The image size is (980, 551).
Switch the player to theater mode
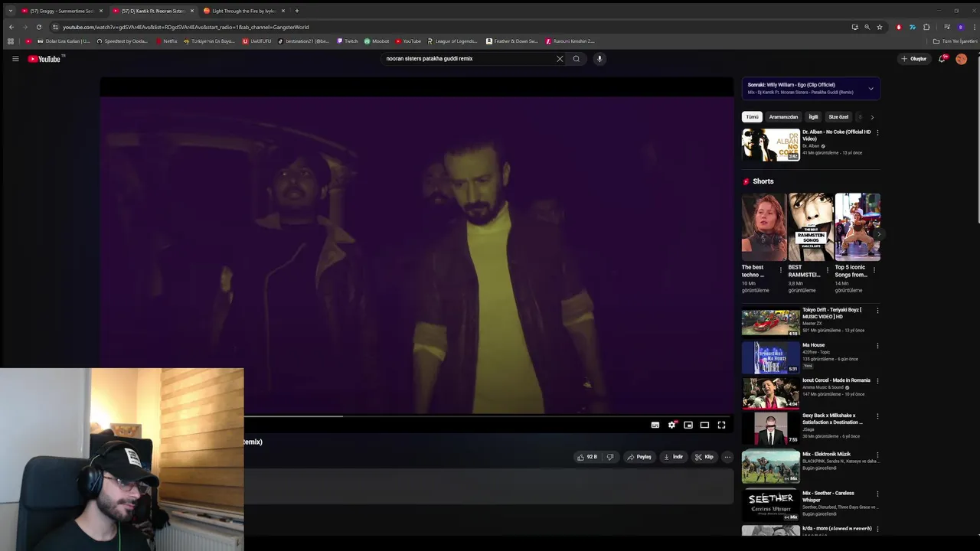[x=704, y=425]
